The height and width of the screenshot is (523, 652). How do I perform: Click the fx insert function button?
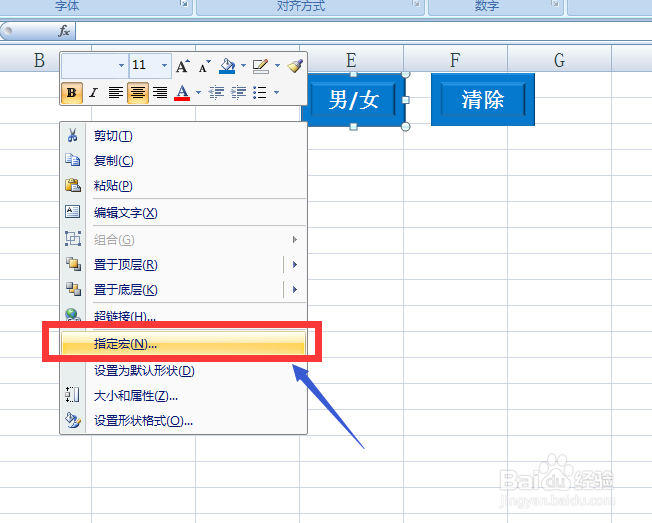click(x=64, y=31)
